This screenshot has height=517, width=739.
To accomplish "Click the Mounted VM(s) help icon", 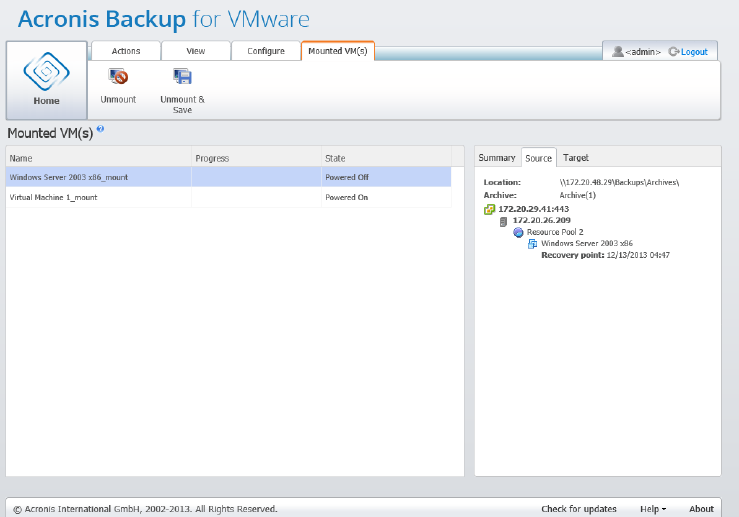I will click(x=101, y=130).
